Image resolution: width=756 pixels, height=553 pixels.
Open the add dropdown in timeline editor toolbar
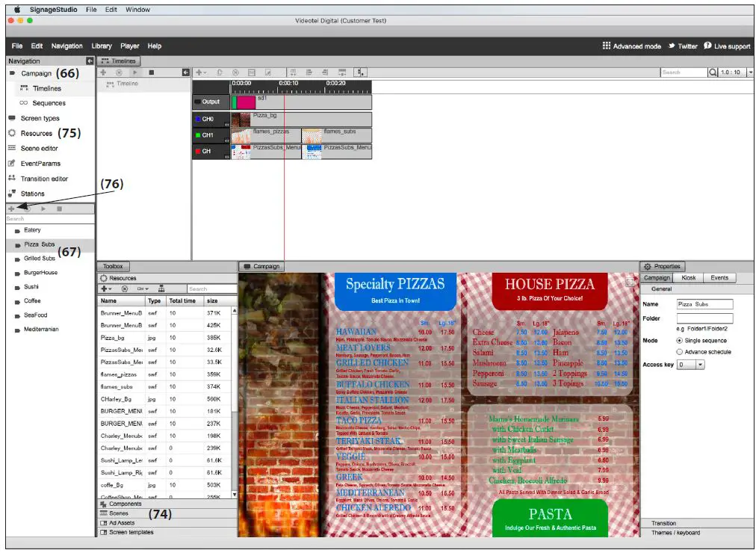pos(200,72)
